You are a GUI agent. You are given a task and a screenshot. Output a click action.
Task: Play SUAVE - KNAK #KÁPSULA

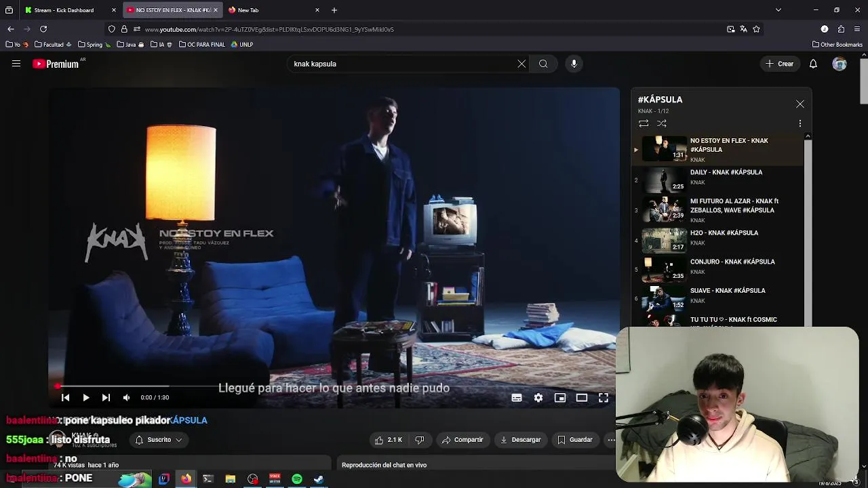click(717, 297)
